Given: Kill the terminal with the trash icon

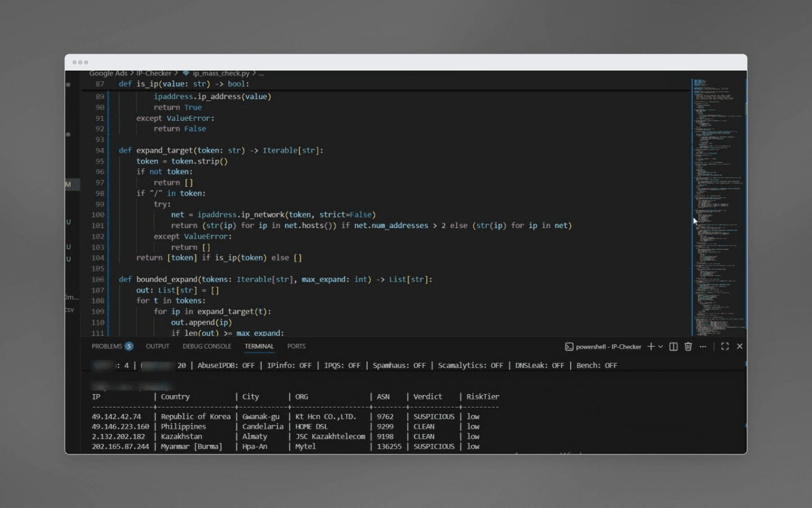Looking at the screenshot, I should [x=688, y=346].
